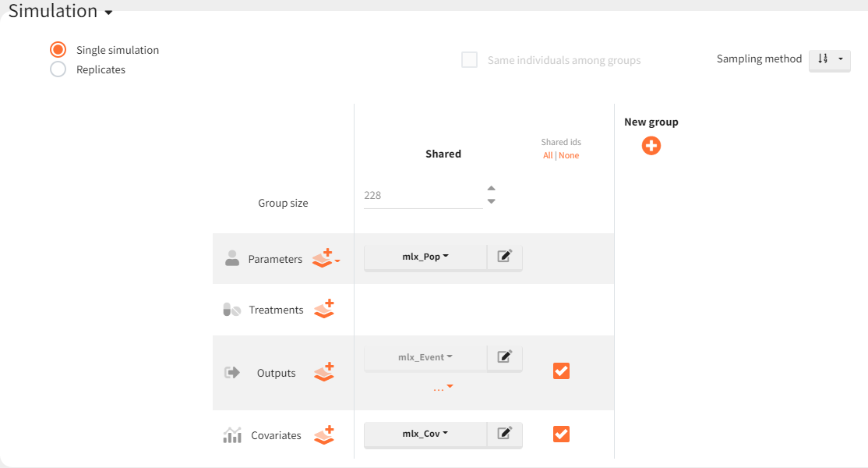Image resolution: width=868 pixels, height=468 pixels.
Task: Click the add Covariates element icon
Action: pyautogui.click(x=324, y=434)
